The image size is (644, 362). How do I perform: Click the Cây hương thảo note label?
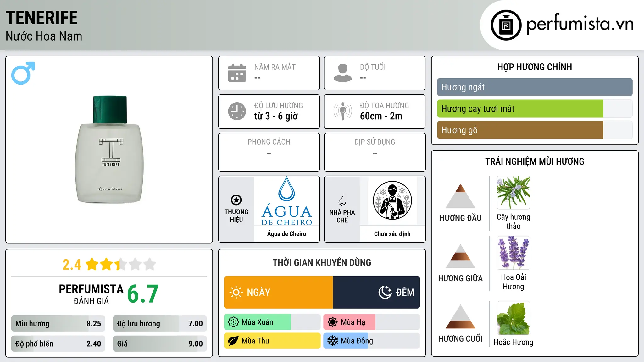click(513, 222)
